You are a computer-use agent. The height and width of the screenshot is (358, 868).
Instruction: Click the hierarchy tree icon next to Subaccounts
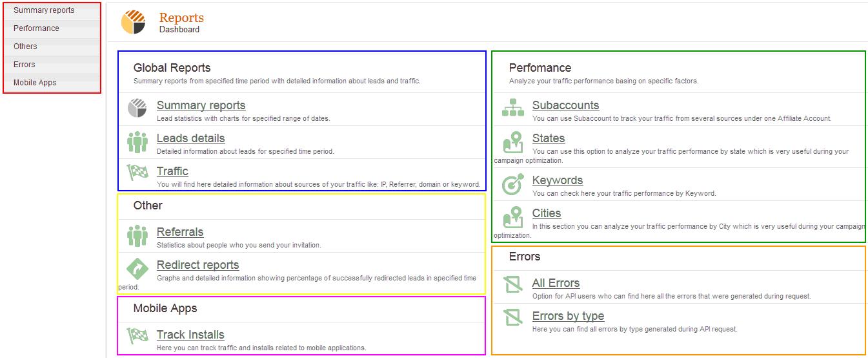[513, 108]
